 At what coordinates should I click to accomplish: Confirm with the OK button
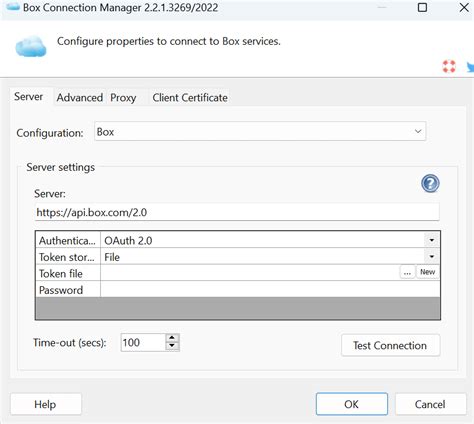coord(352,404)
